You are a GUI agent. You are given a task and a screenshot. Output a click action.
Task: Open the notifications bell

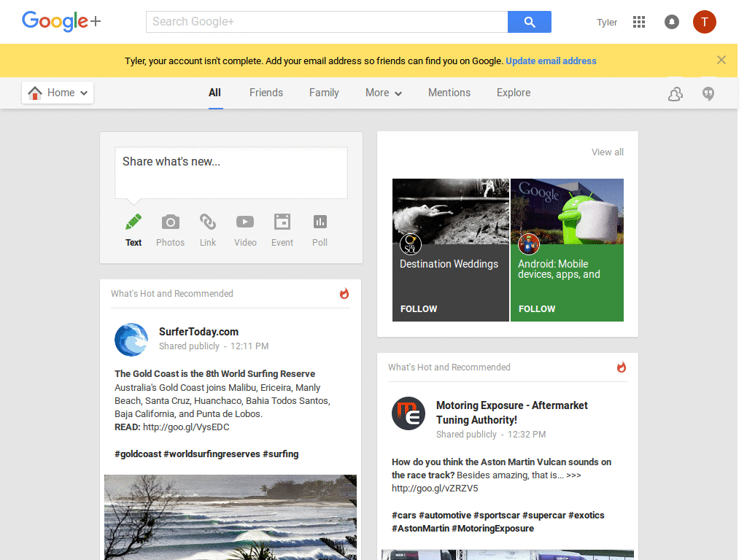pos(671,22)
